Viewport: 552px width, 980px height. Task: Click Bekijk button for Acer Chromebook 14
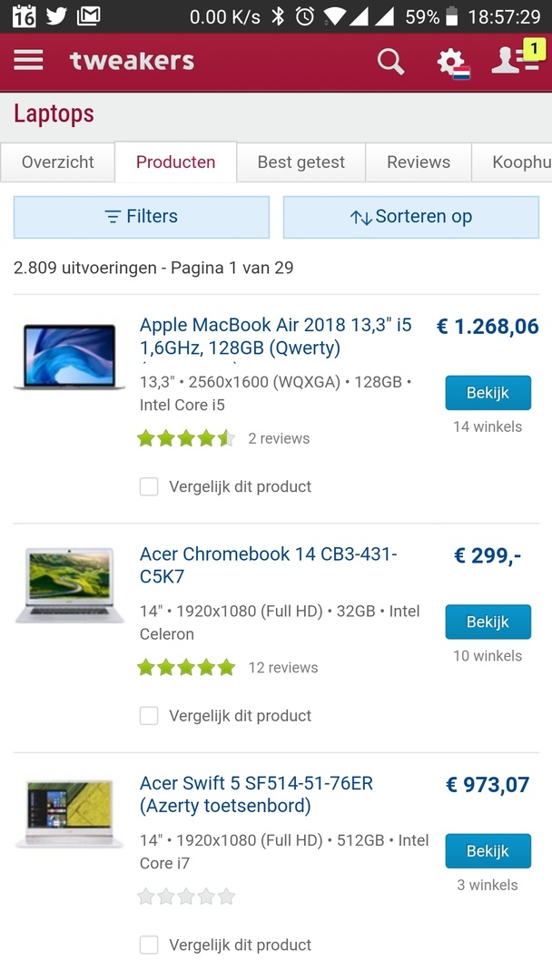click(x=488, y=622)
